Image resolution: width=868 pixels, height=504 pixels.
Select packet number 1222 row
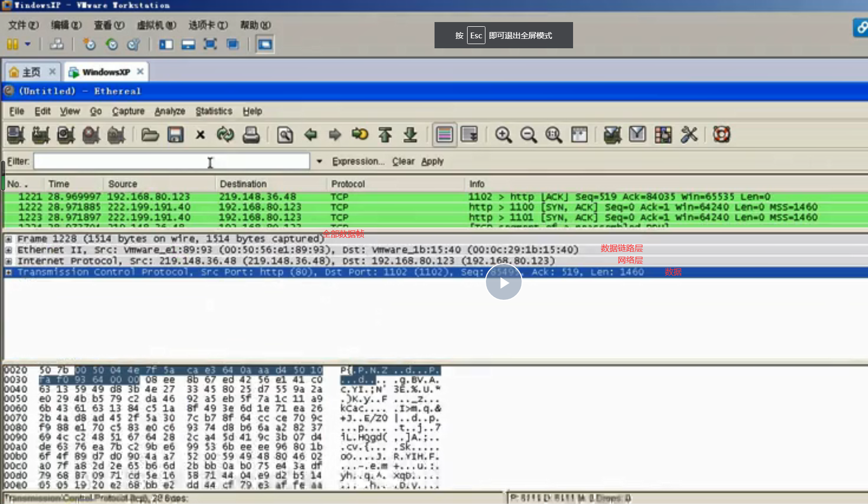tap(436, 207)
